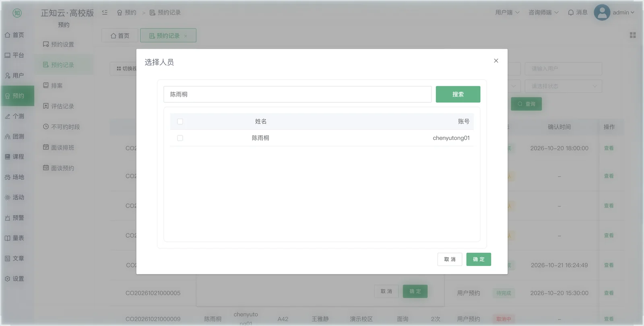Image resolution: width=644 pixels, height=326 pixels.
Task: Open 文章 in the left sidebar
Action: click(x=14, y=258)
